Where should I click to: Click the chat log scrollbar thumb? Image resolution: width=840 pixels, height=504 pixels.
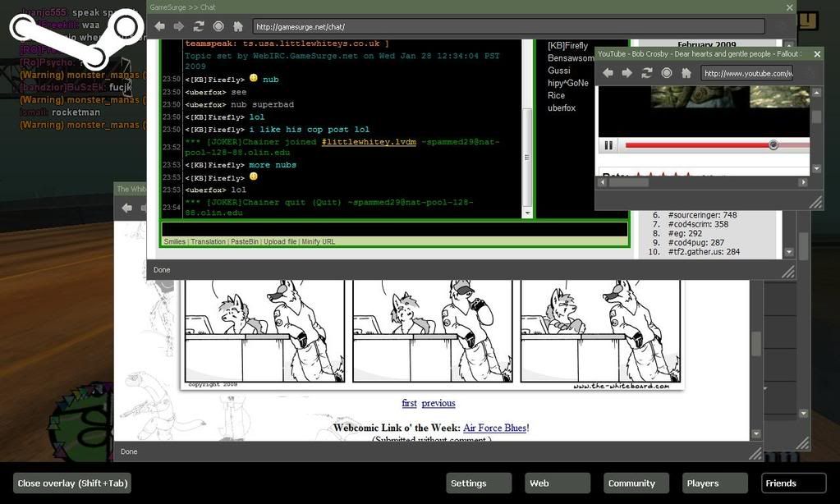coord(527,158)
